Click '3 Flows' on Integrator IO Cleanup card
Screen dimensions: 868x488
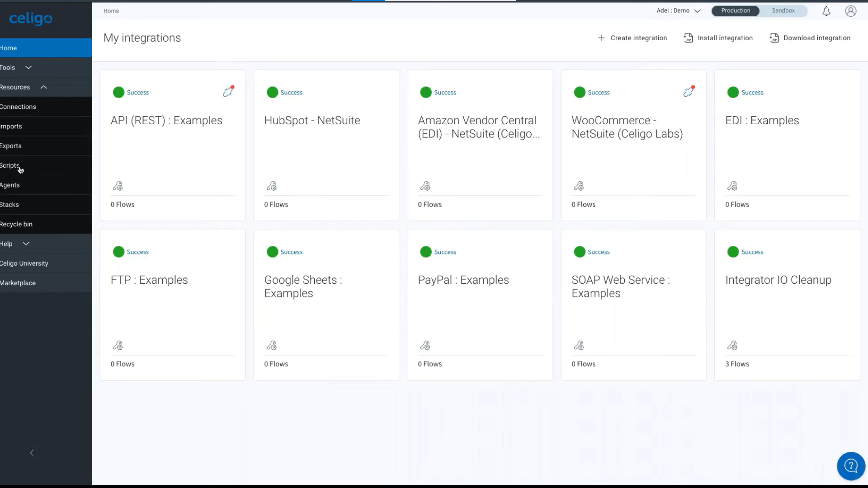pos(737,364)
